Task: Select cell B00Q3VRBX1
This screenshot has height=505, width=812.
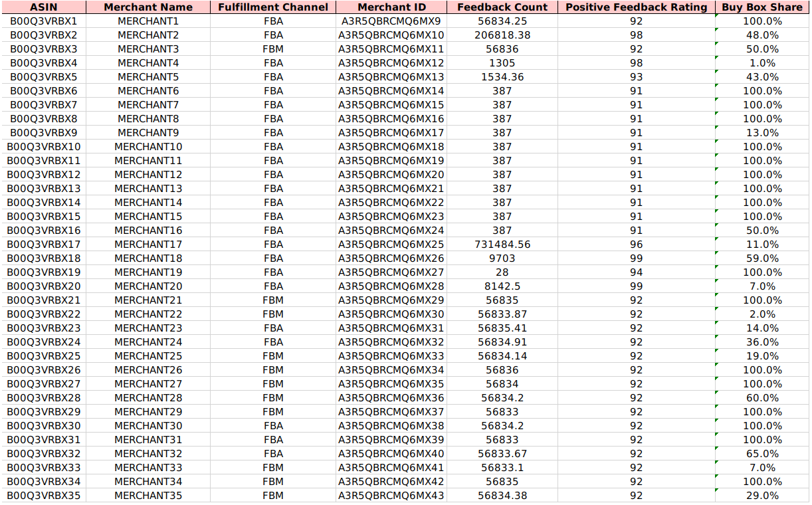Action: click(x=44, y=21)
